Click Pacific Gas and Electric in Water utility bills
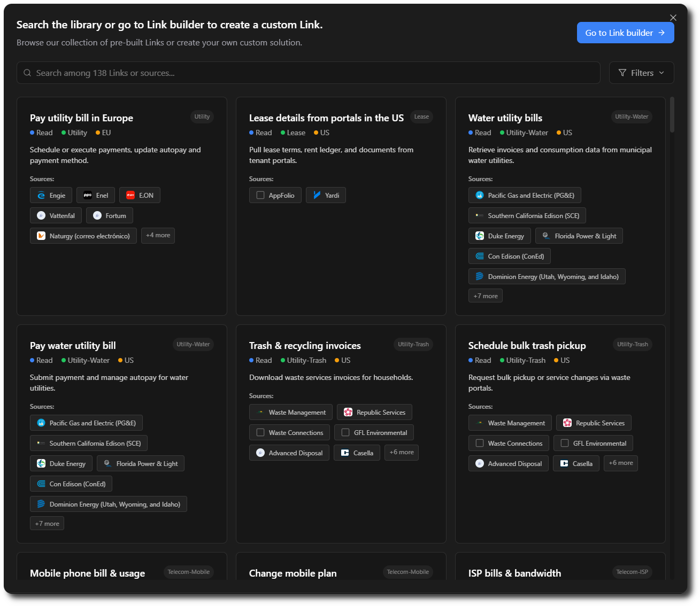Viewport: 700px width, 606px height. [x=525, y=196]
